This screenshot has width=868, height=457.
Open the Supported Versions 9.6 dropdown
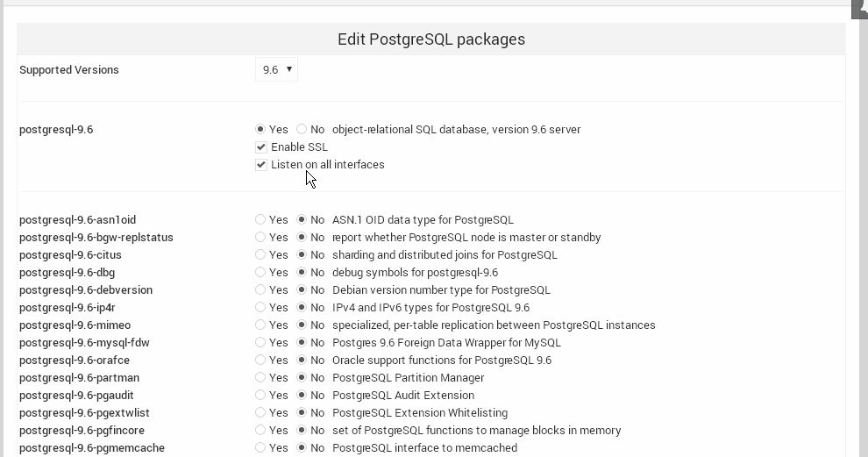[276, 70]
